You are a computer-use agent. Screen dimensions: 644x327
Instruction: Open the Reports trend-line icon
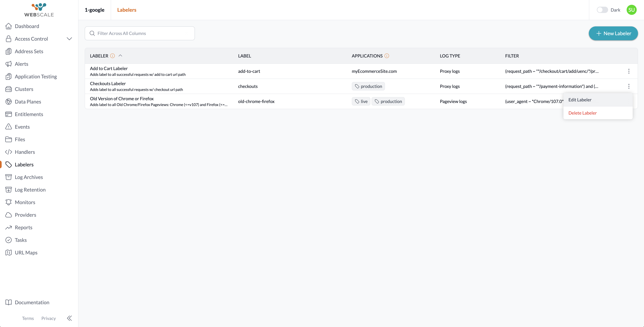[x=9, y=227]
